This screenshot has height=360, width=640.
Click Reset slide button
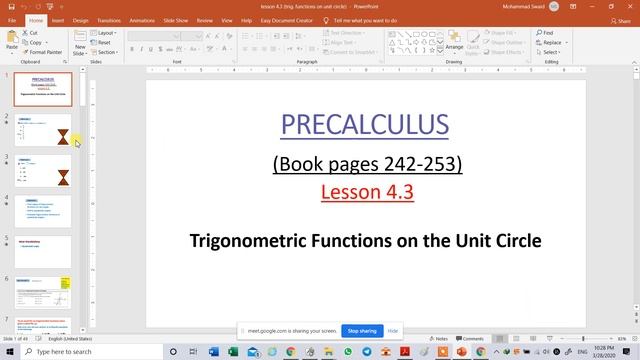(x=100, y=42)
